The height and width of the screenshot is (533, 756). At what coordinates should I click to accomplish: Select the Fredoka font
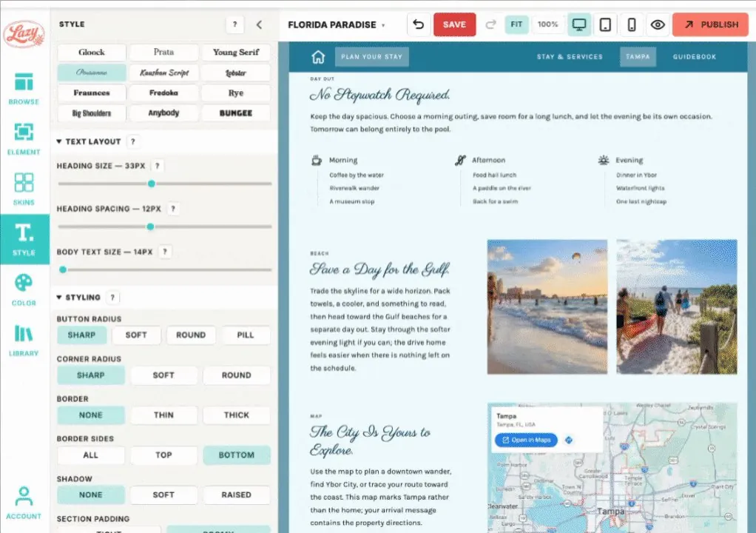164,93
